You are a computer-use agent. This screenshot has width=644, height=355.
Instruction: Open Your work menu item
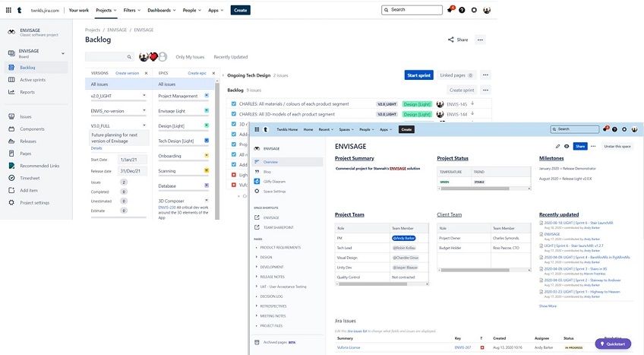coord(78,11)
